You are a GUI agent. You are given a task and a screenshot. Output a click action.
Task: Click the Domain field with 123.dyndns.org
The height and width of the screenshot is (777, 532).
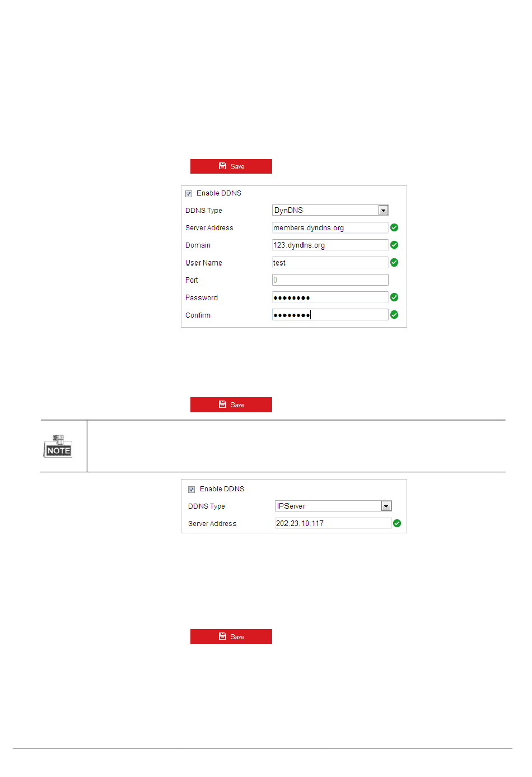point(330,245)
